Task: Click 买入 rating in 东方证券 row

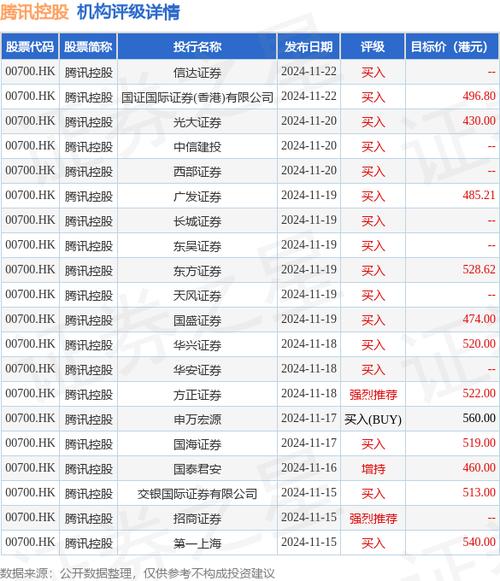Action: [x=373, y=270]
